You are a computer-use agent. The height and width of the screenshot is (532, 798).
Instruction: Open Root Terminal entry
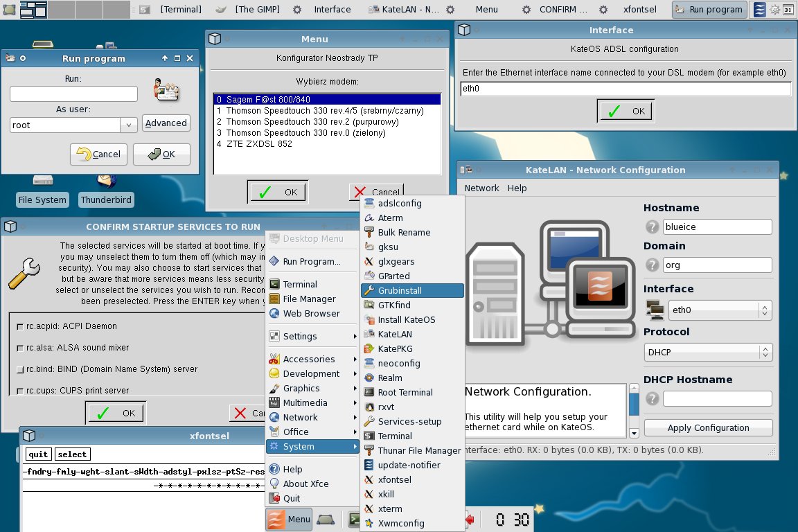(412, 393)
